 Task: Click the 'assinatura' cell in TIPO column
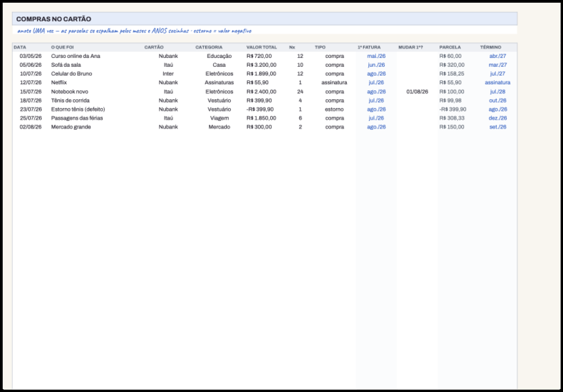click(334, 82)
